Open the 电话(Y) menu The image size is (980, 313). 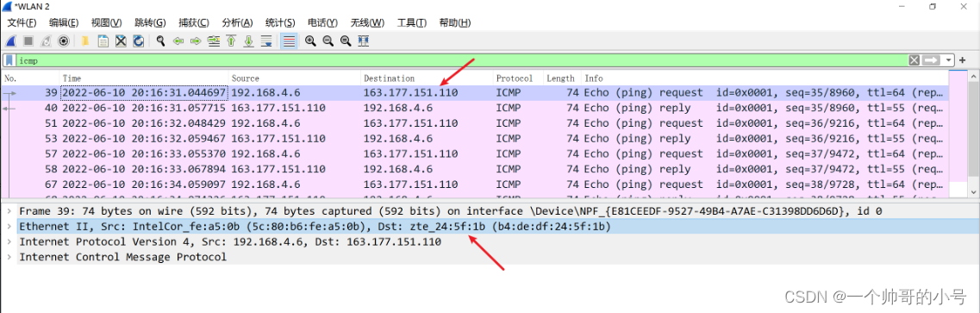click(x=323, y=23)
